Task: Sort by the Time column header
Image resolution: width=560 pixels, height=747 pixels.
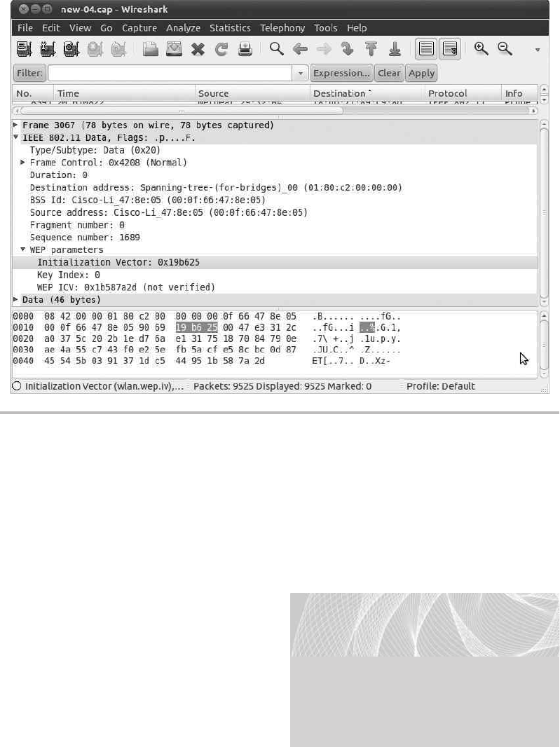Action: click(x=124, y=93)
